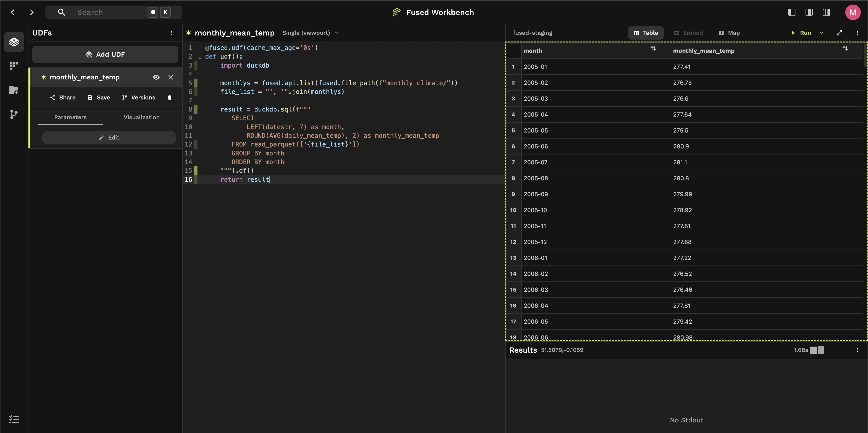Image resolution: width=868 pixels, height=433 pixels.
Task: Click the Fused Workbench logo icon
Action: [397, 13]
